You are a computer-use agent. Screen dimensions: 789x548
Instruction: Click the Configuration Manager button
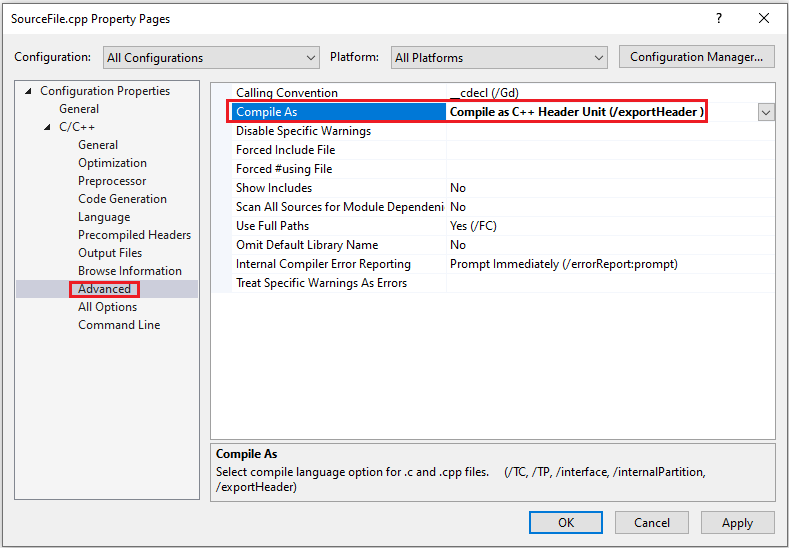click(x=696, y=57)
